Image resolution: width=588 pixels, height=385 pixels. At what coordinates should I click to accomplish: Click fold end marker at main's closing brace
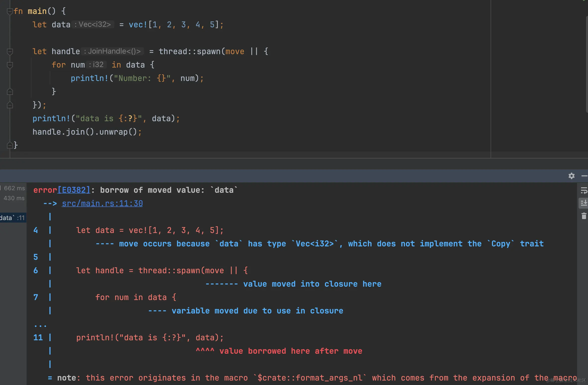point(10,145)
